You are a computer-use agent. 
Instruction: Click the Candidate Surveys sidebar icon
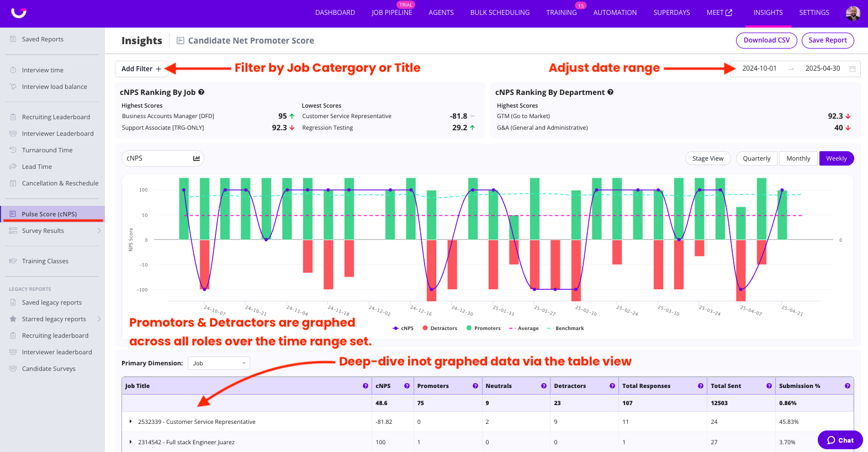(13, 369)
